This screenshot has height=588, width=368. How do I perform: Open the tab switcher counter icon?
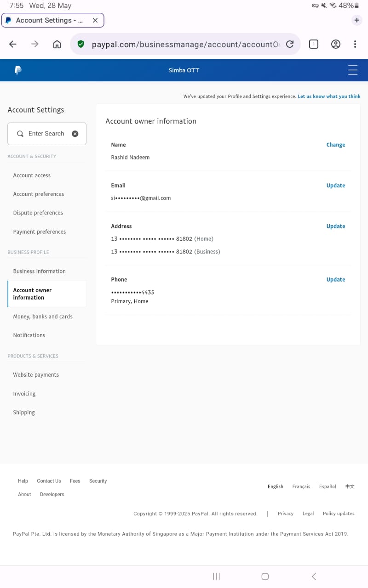(313, 44)
